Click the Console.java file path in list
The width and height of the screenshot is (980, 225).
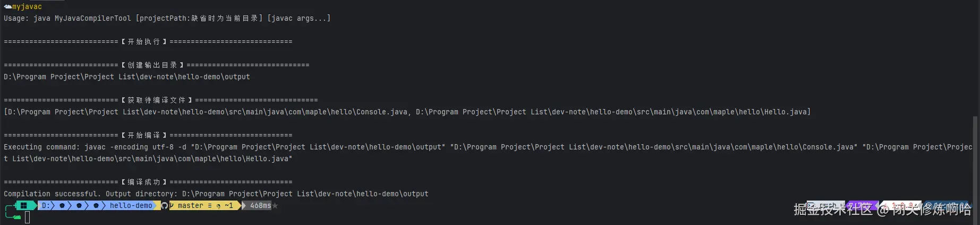coord(207,112)
